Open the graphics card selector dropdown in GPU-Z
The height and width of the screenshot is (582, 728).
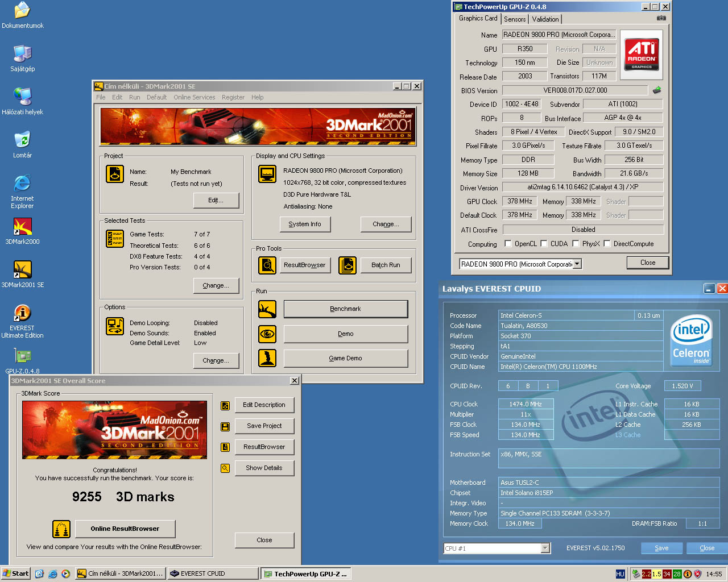(577, 264)
